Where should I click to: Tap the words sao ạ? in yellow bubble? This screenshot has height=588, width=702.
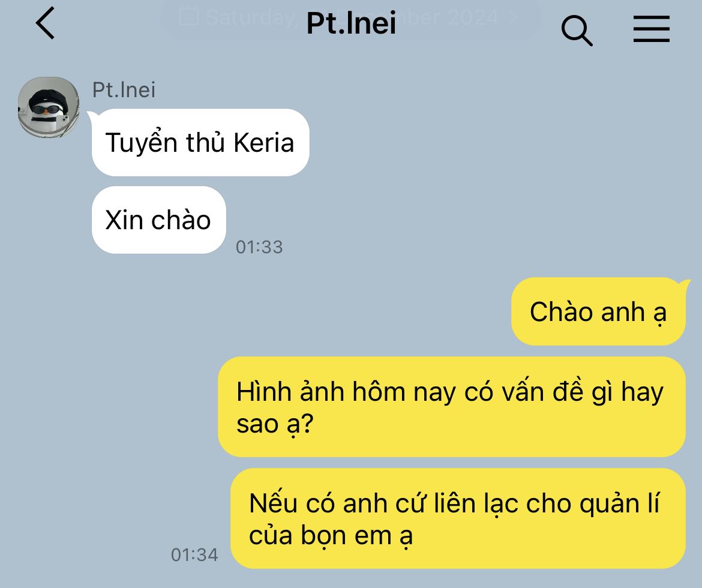tap(275, 424)
